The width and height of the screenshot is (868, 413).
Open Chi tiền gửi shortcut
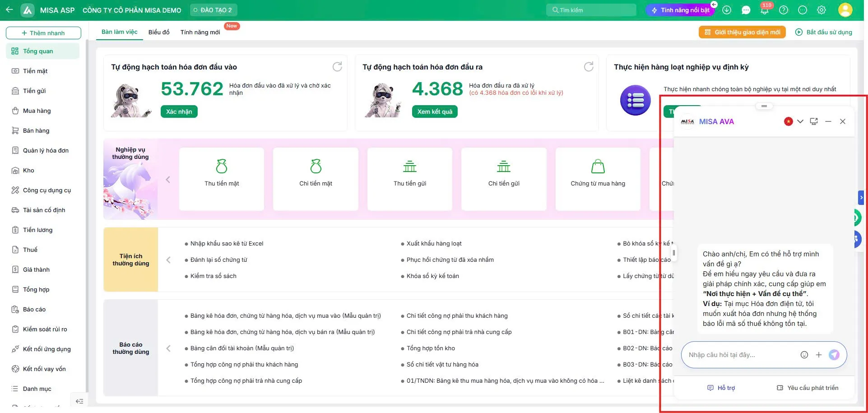(504, 179)
